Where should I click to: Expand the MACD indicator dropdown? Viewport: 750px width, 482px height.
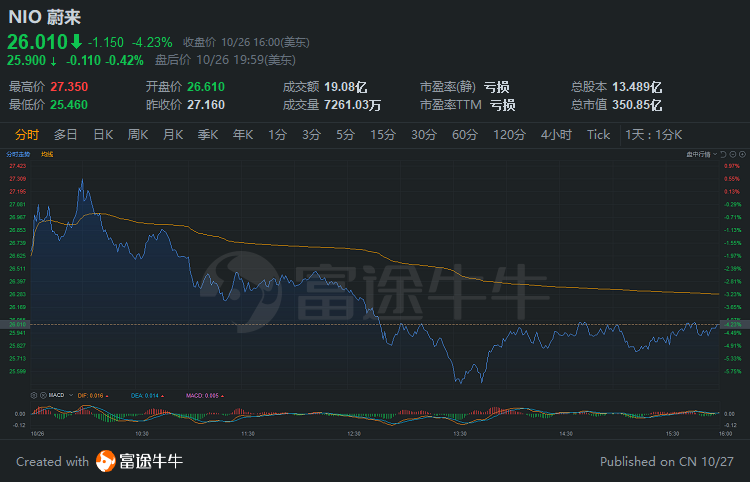point(71,395)
